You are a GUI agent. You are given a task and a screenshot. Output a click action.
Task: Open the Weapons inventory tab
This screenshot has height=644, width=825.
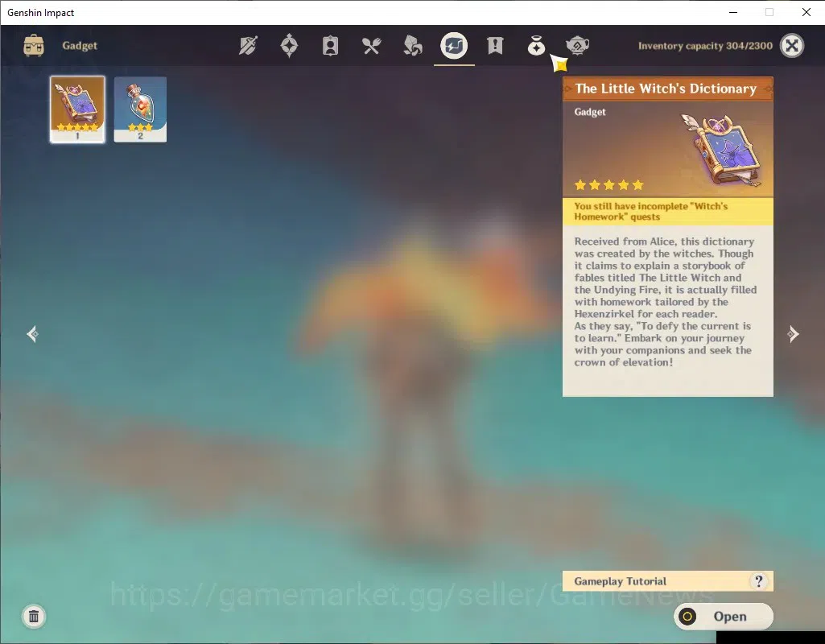249,46
